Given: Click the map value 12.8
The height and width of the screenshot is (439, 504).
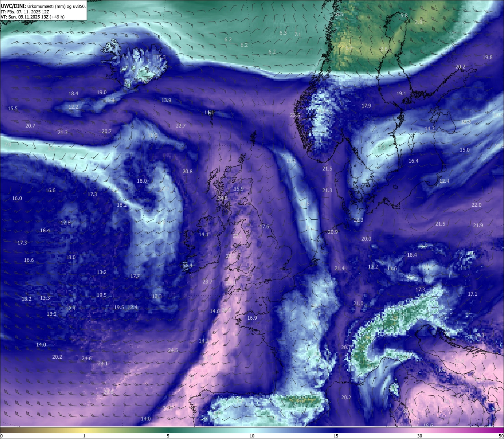Looking at the screenshot, I should click(65, 223).
